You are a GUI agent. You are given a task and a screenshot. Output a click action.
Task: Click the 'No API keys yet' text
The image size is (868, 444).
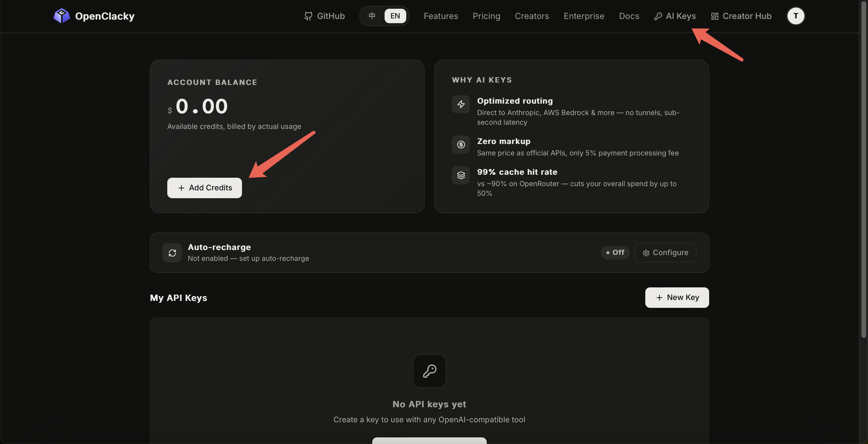pyautogui.click(x=429, y=404)
